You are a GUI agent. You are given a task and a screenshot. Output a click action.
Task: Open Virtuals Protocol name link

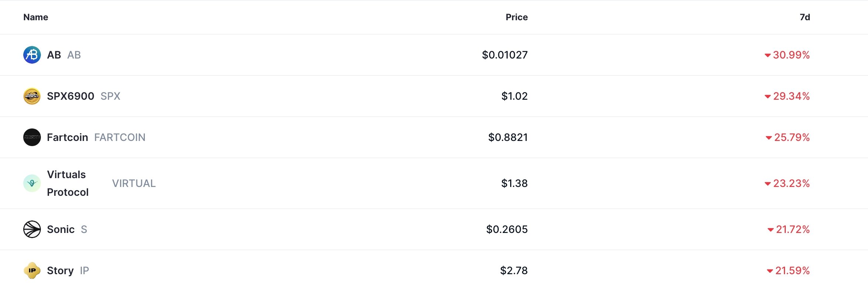click(67, 183)
